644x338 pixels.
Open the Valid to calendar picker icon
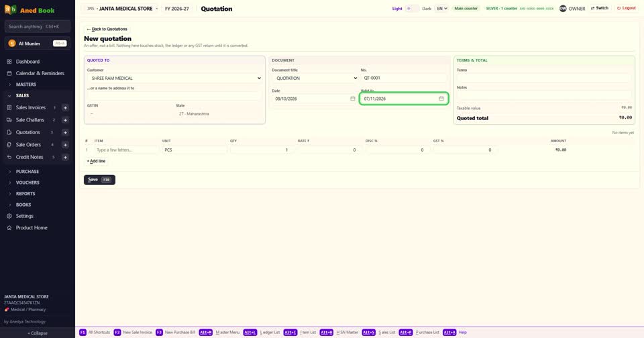pyautogui.click(x=441, y=99)
